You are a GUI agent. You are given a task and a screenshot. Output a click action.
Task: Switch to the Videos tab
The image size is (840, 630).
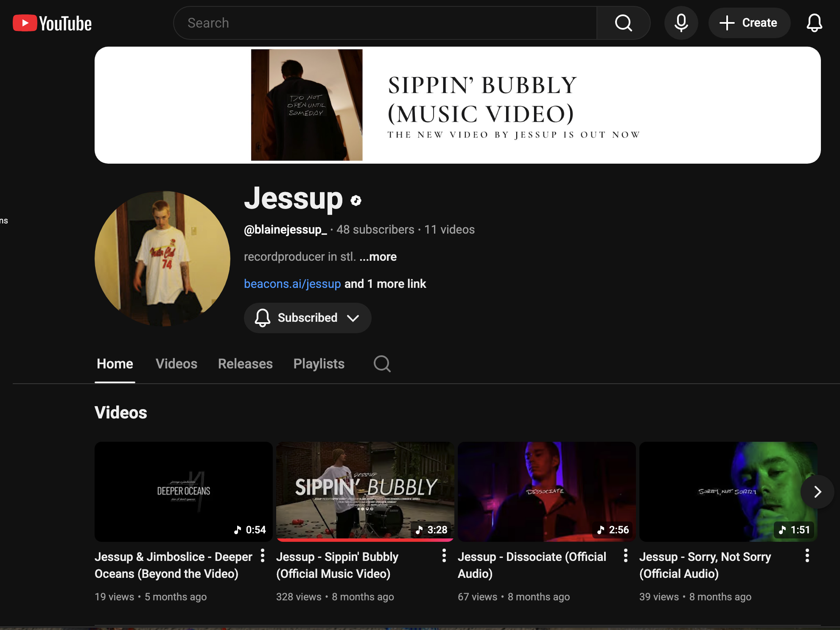pyautogui.click(x=176, y=364)
